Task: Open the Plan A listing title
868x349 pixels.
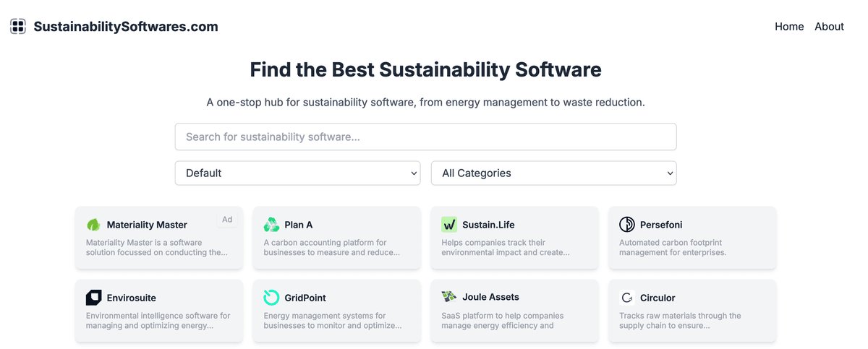Action: (x=299, y=225)
